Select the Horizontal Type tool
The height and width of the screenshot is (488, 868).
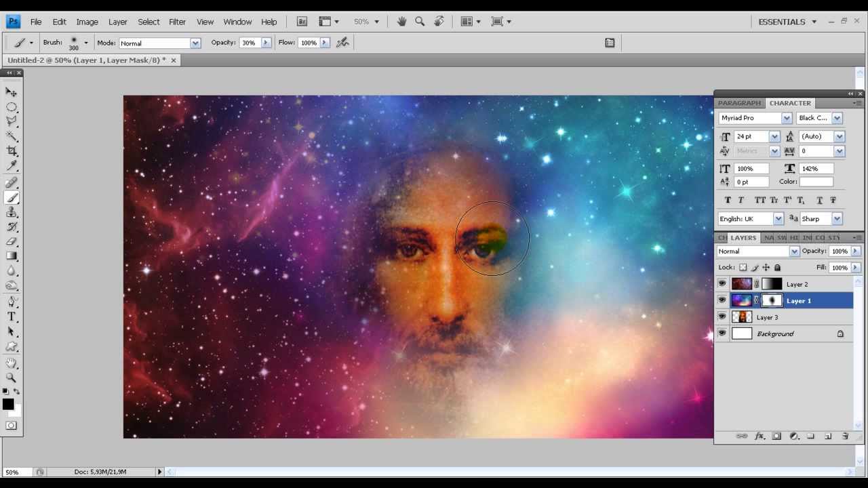[12, 317]
